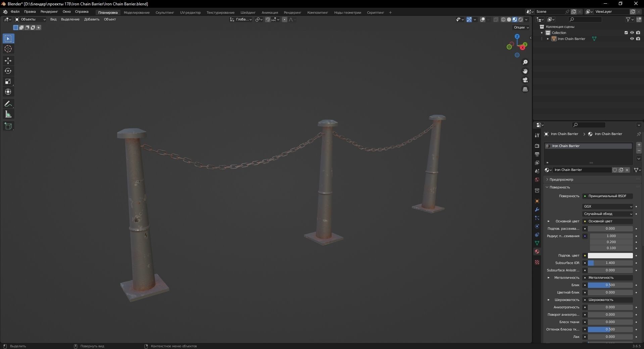Open the Scene properties tab

[537, 171]
